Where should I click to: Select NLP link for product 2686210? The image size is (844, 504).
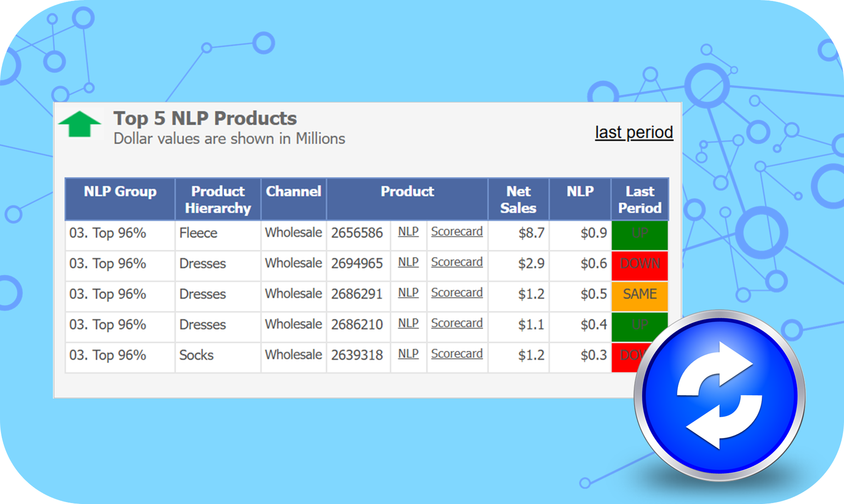(x=408, y=324)
